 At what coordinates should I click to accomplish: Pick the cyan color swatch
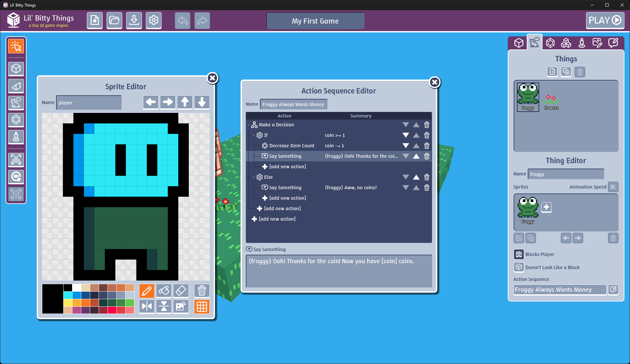[68, 295]
